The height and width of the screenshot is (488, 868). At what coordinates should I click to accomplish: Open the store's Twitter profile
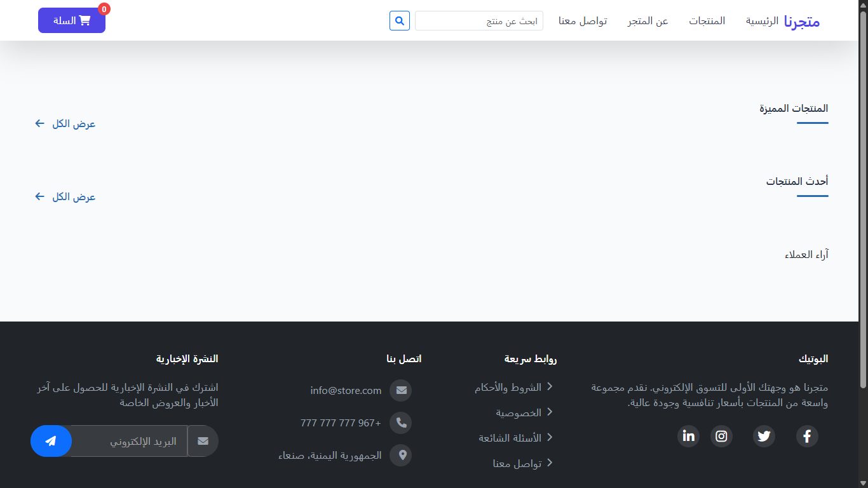(x=764, y=437)
